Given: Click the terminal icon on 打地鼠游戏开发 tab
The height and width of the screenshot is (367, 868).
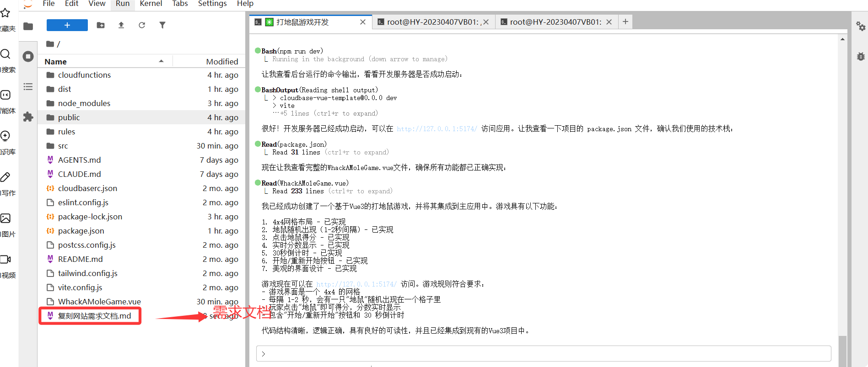Looking at the screenshot, I should click(x=258, y=22).
